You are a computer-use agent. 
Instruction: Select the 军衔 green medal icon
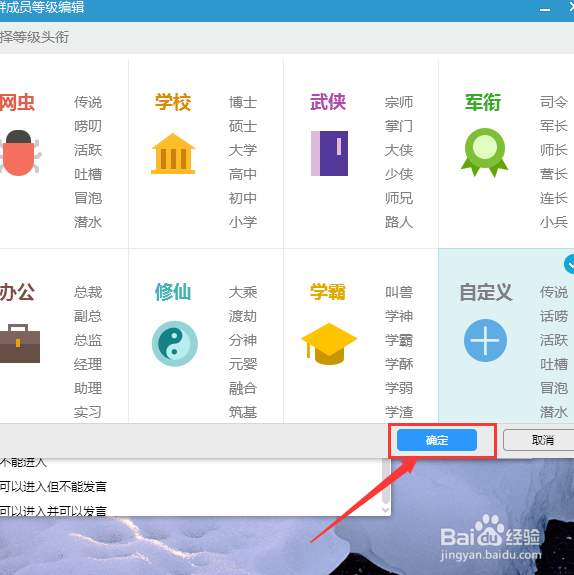pyautogui.click(x=485, y=152)
